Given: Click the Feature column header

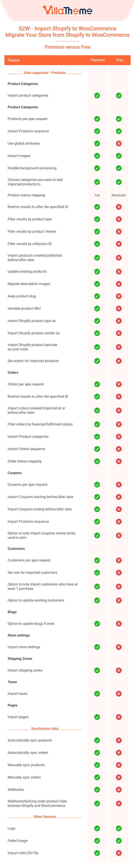Looking at the screenshot, I should [13, 60].
